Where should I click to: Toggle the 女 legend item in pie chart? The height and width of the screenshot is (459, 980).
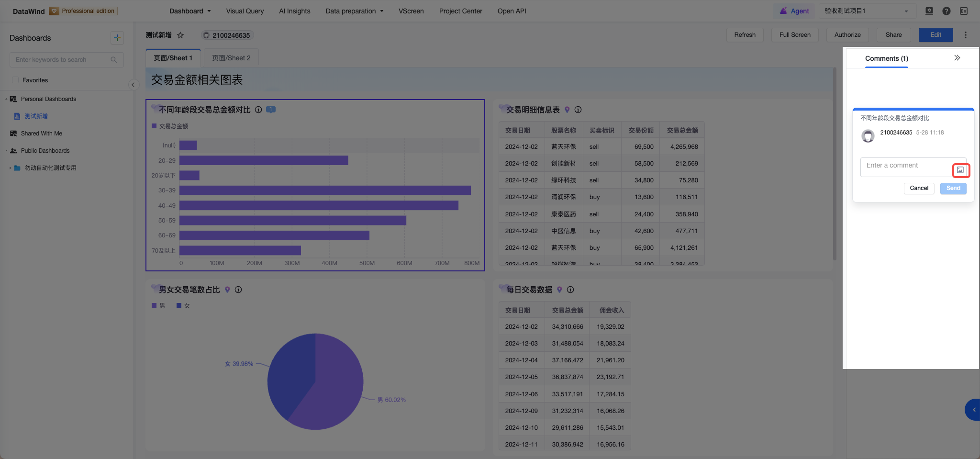coord(183,305)
